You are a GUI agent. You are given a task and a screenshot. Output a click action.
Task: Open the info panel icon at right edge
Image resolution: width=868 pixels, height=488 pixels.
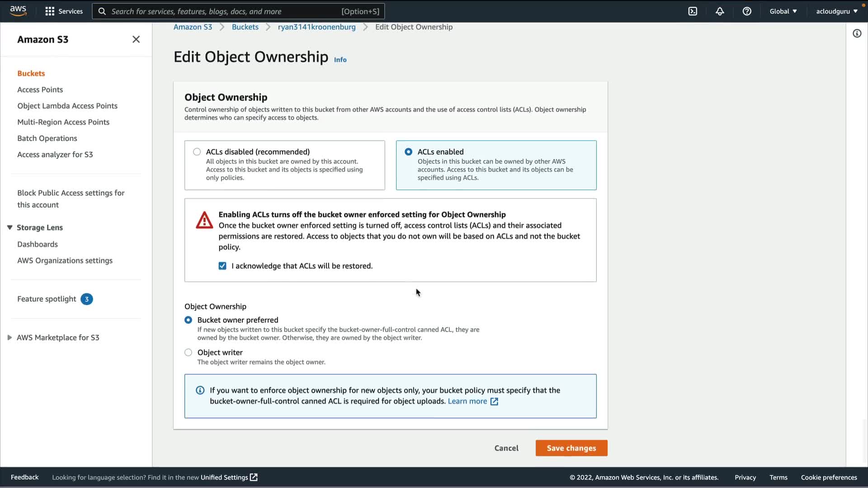(857, 33)
